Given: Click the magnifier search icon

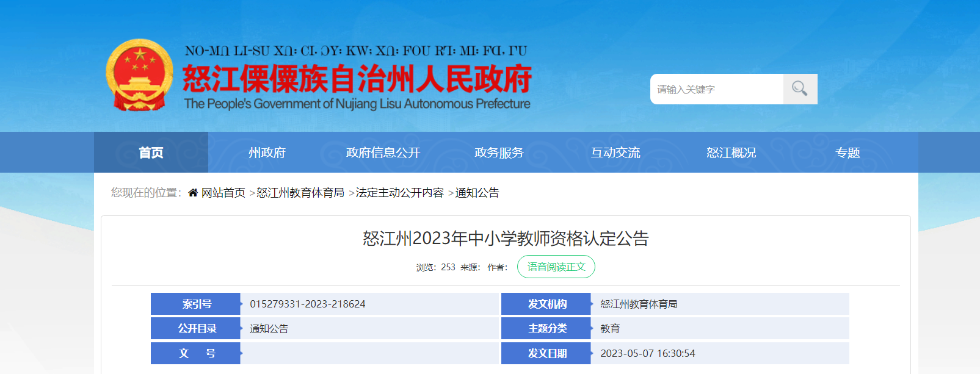Looking at the screenshot, I should [x=800, y=89].
